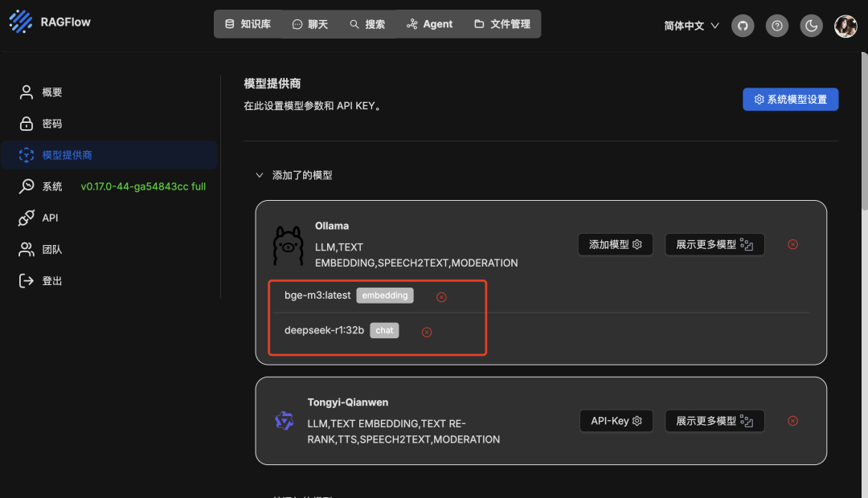
Task: Toggle dark mode moon icon
Action: pos(811,26)
